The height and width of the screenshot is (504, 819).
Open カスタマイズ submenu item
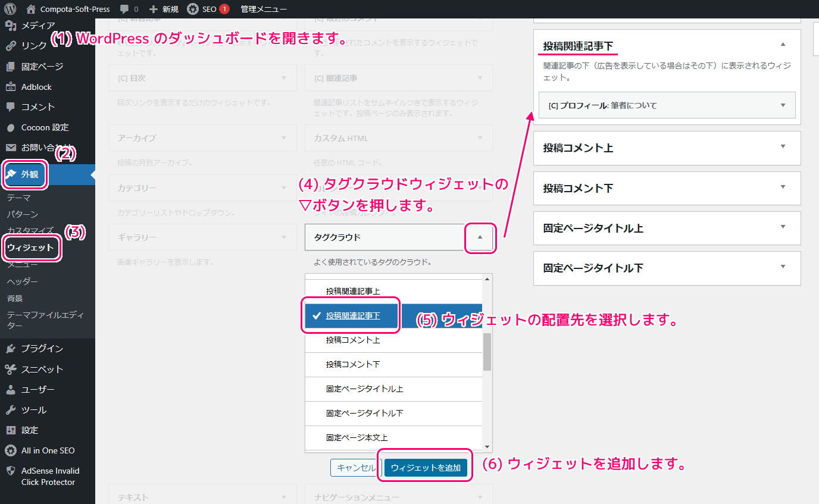point(30,230)
